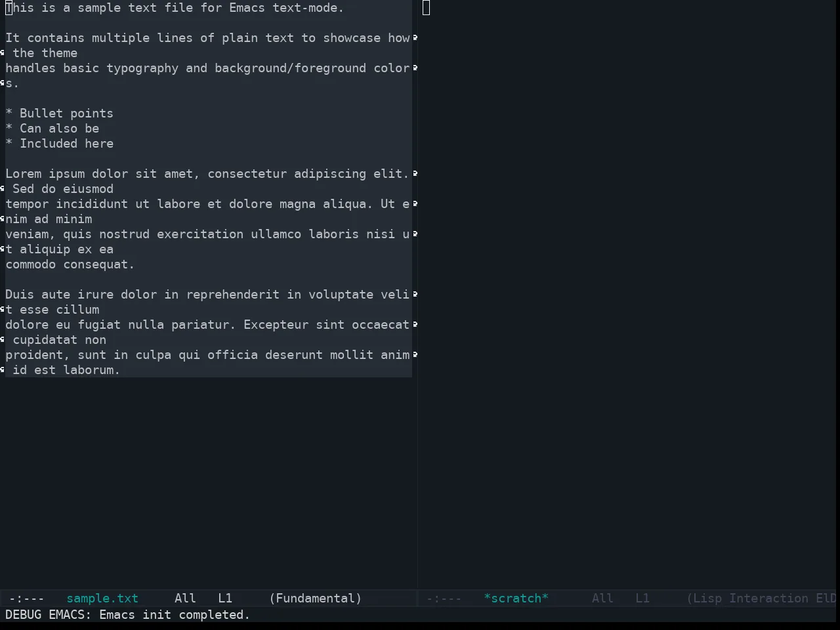Click the wrap arrow after "adipiscing elit."
Screen dimensions: 840x630
pyautogui.click(x=415, y=174)
